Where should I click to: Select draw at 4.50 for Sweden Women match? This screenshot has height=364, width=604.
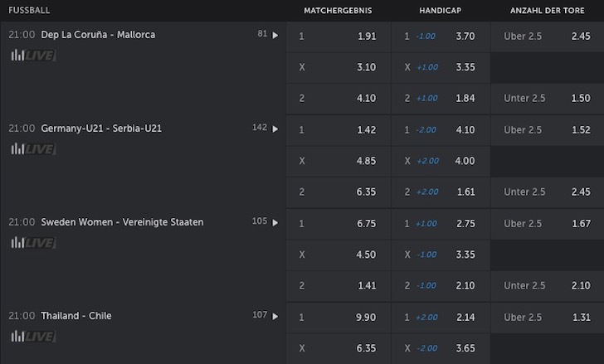click(339, 255)
